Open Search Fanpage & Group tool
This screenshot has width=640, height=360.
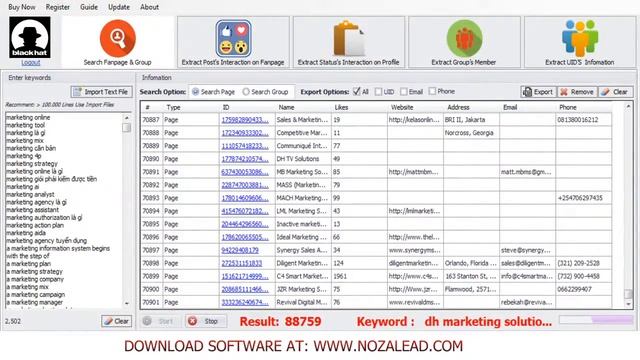[118, 42]
